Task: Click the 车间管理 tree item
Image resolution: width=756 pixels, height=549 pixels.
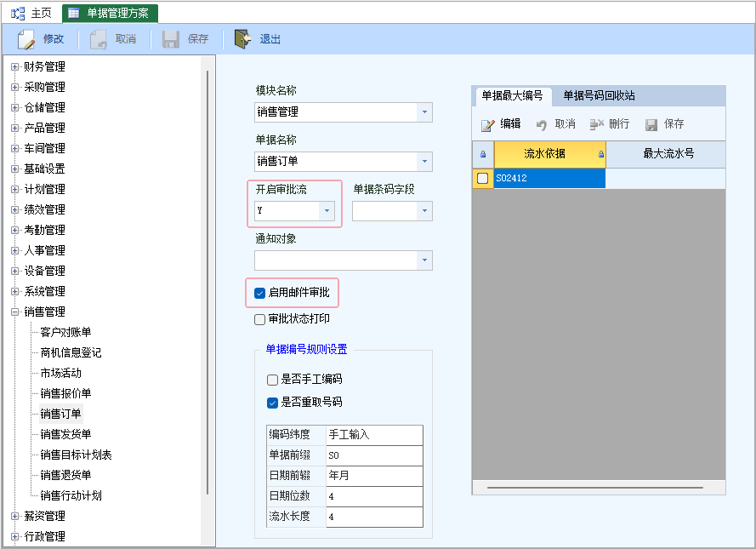Action: pyautogui.click(x=44, y=148)
